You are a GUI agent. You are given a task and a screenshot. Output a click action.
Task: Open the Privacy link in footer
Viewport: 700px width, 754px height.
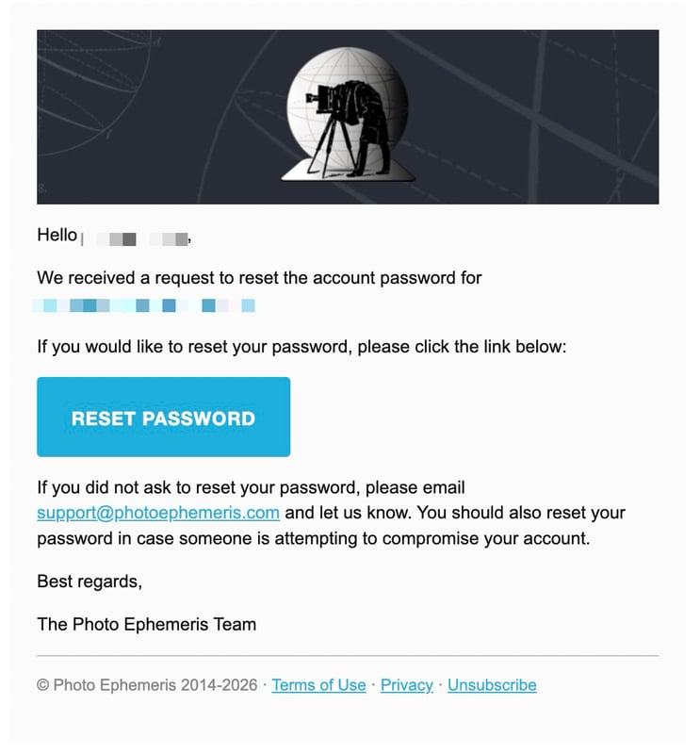pos(407,685)
